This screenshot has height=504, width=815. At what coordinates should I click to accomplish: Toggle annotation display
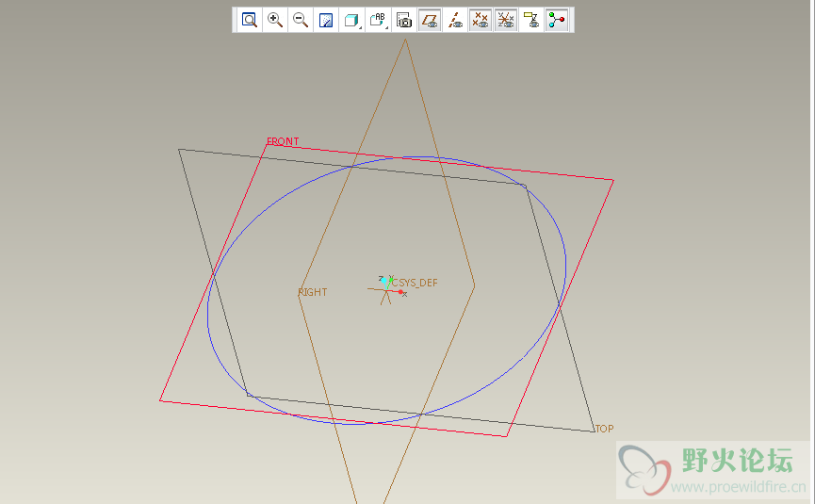531,21
